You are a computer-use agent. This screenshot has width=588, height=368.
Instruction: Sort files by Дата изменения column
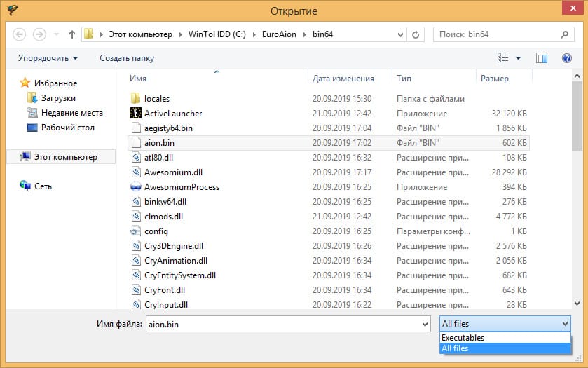click(x=343, y=79)
